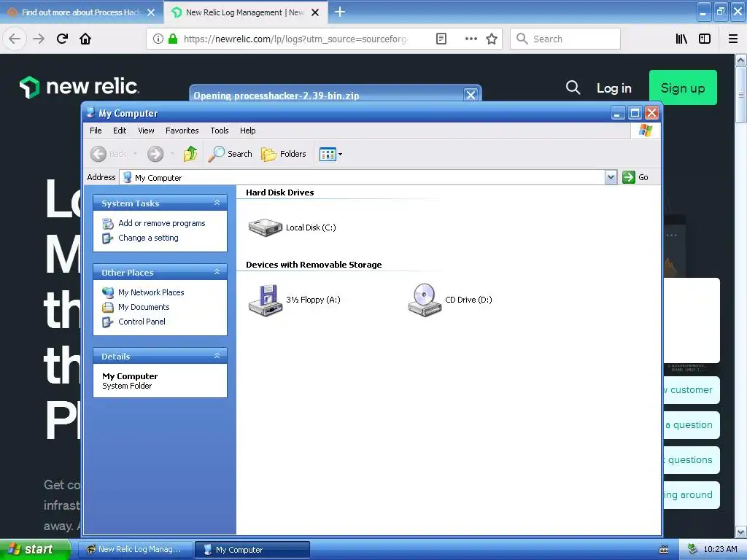Switch to New Relic Log Manag... taskbar button
The width and height of the screenshot is (747, 560).
(x=136, y=550)
